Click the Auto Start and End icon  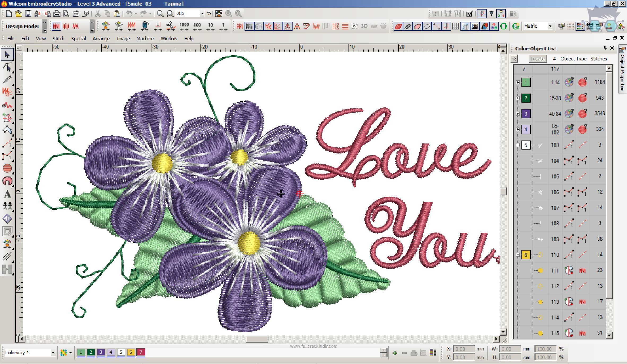pyautogui.click(x=501, y=14)
